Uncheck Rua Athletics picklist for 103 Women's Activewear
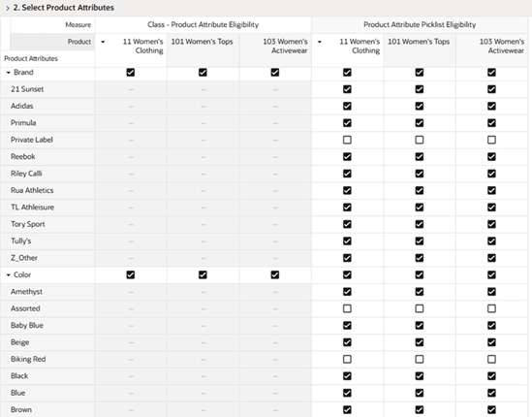532x417 pixels. (x=491, y=190)
